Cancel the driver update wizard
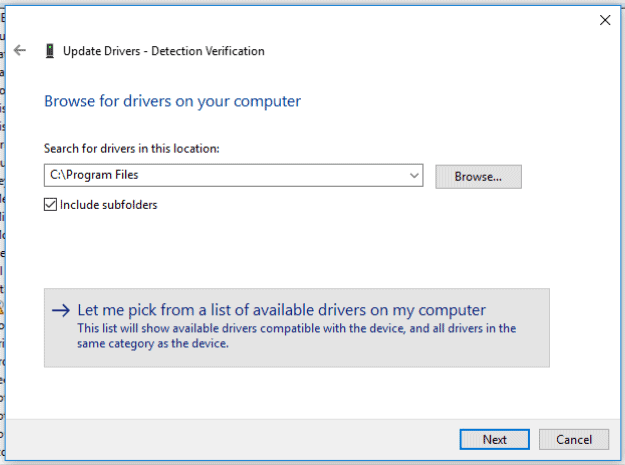Viewport: 625px width, 465px height. (x=573, y=439)
